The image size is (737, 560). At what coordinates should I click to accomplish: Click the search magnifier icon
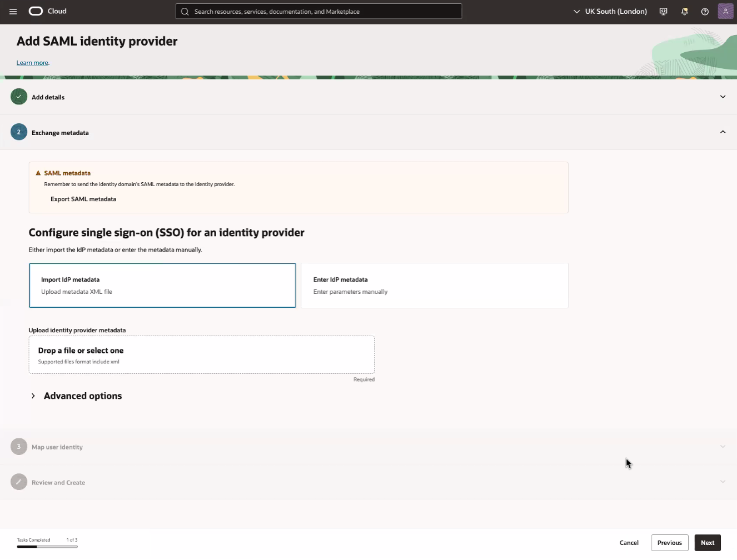pos(184,11)
